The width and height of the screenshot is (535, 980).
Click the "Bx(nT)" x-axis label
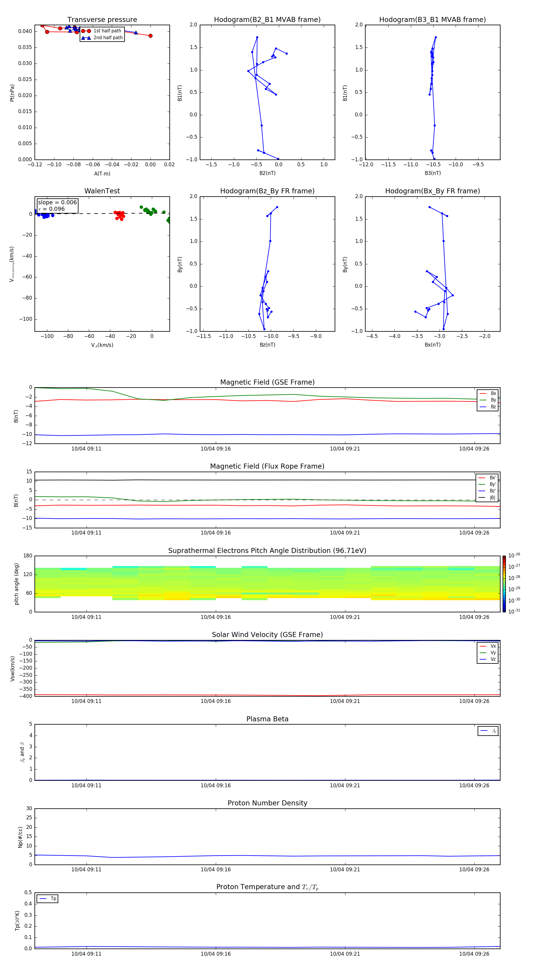click(x=432, y=345)
